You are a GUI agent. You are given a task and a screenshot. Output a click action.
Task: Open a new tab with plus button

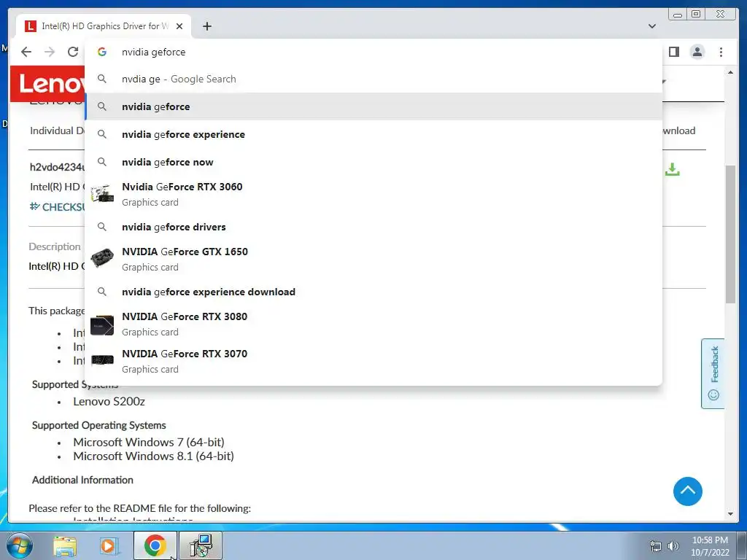206,26
